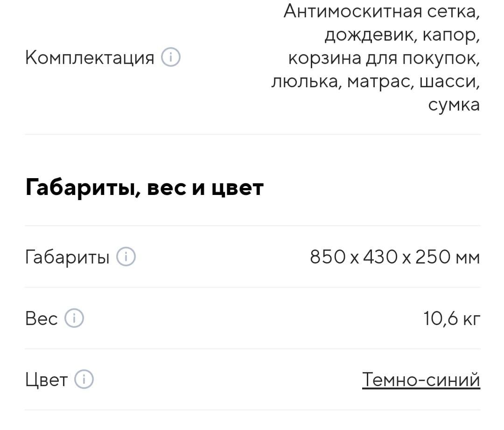This screenshot has width=504, height=430.
Task: Select the 850 x 430 x 250 мм value
Action: click(x=395, y=257)
